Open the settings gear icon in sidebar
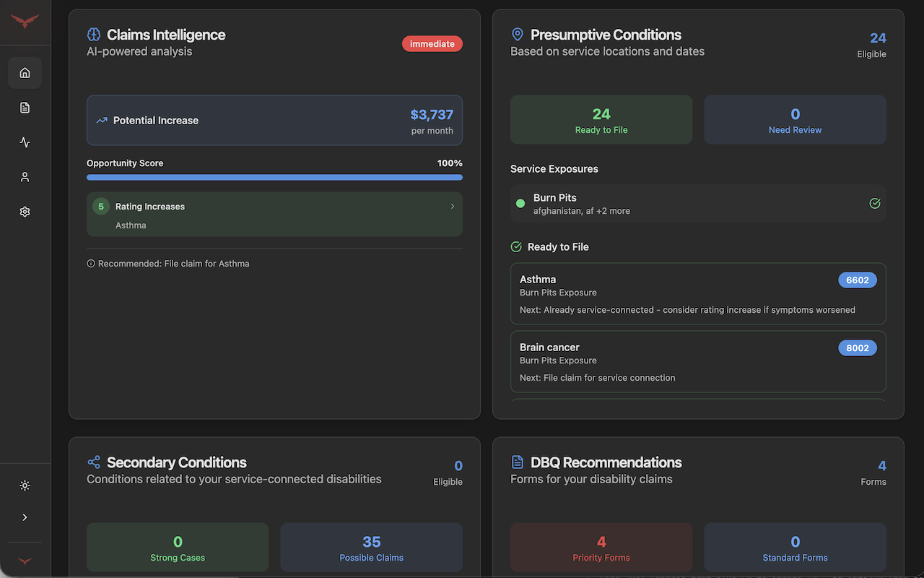Image resolution: width=924 pixels, height=578 pixels. [25, 212]
